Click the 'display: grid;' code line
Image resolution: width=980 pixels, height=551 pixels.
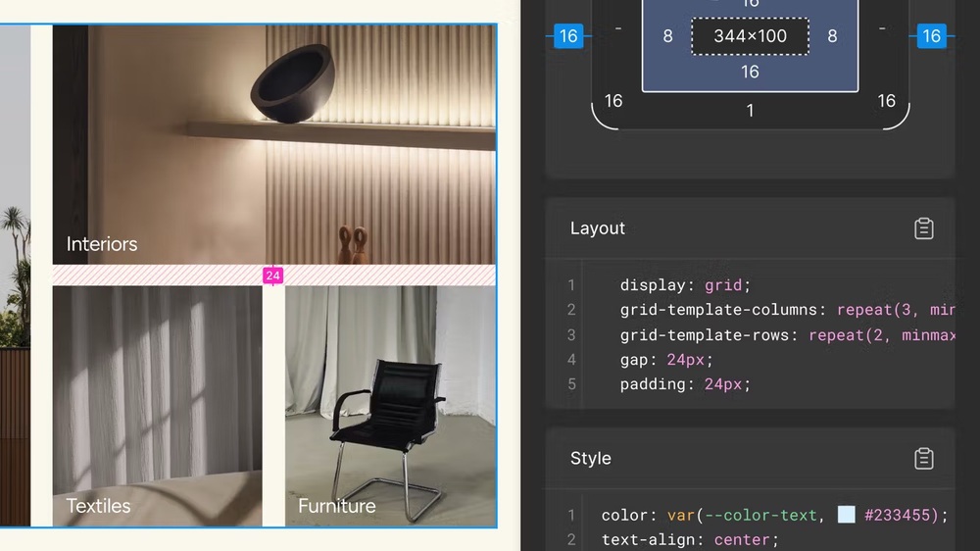(685, 285)
